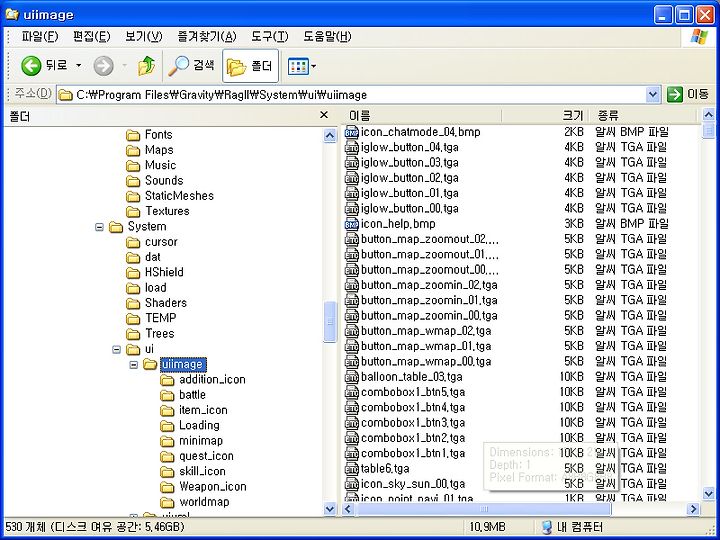The width and height of the screenshot is (720, 540).
Task: Open the 편집(E) menu
Action: click(92, 37)
